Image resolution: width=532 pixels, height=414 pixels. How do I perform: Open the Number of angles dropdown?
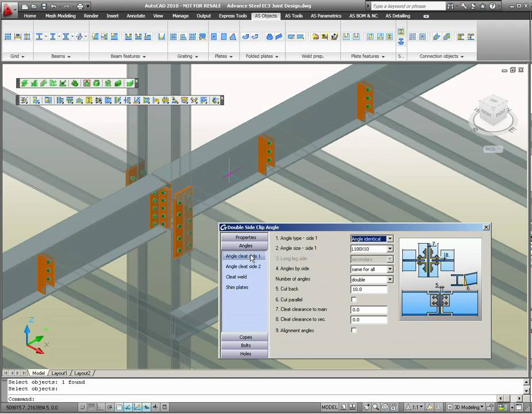pos(390,279)
